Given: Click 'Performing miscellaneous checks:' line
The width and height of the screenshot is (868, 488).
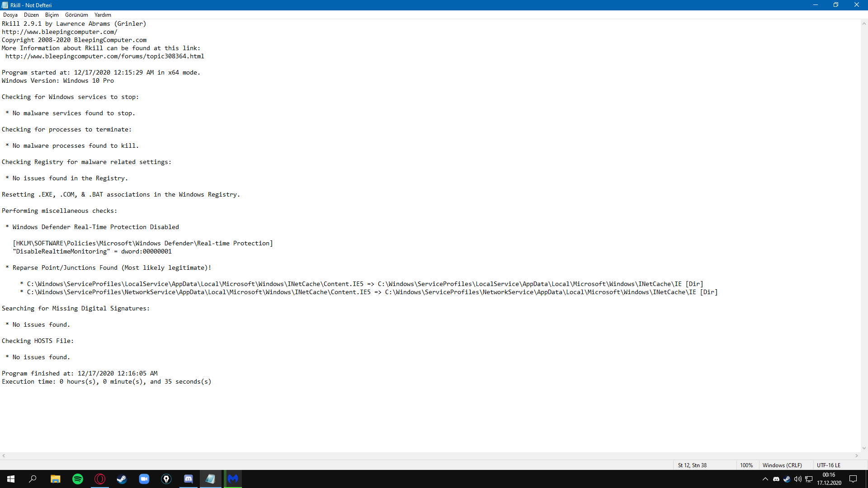Looking at the screenshot, I should point(60,211).
